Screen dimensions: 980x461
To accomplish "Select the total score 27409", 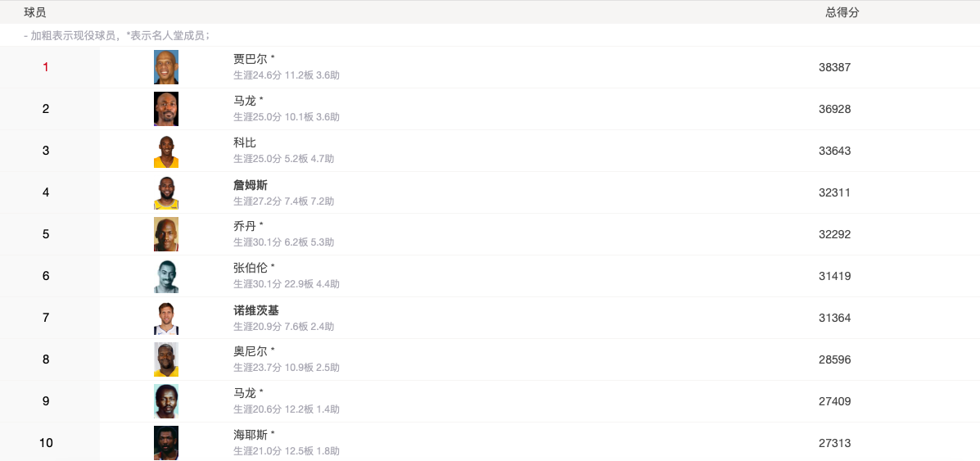I will tap(834, 401).
